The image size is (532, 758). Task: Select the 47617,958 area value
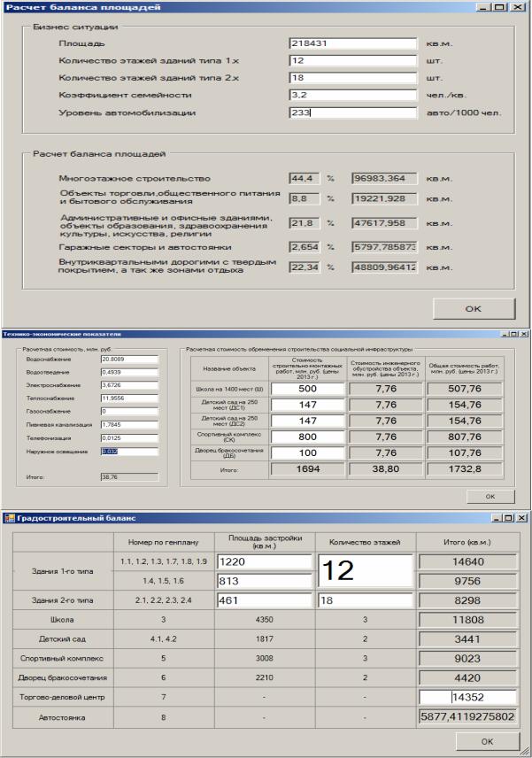click(x=385, y=223)
